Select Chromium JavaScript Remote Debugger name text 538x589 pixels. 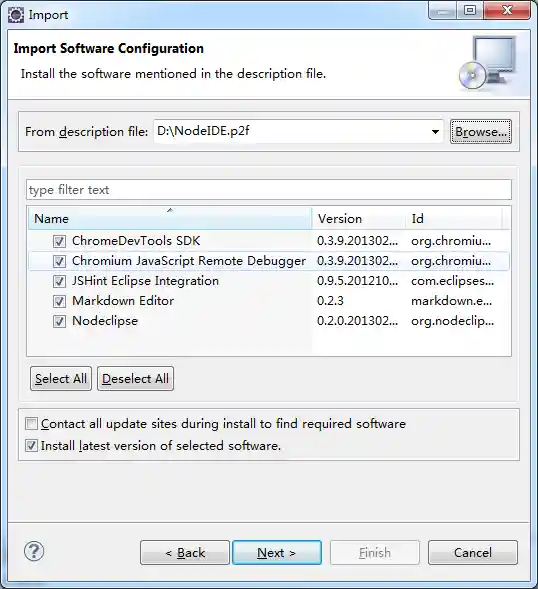tap(189, 261)
